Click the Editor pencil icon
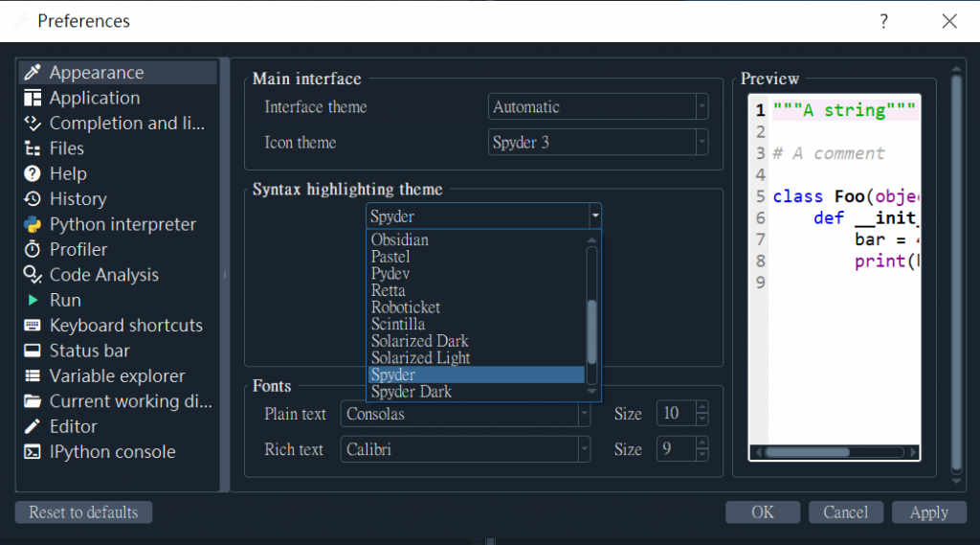This screenshot has height=545, width=980. click(33, 426)
